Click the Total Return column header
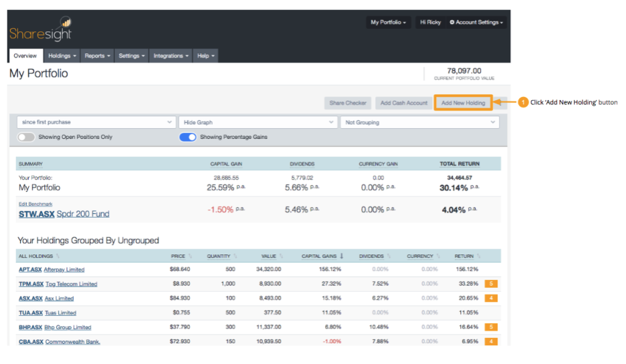Image resolution: width=626 pixels, height=364 pixels. [x=459, y=164]
